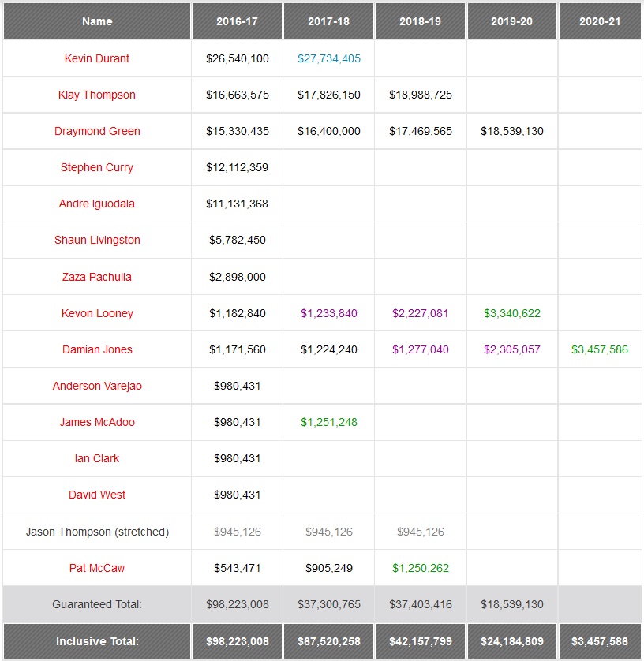Viewport: 644px width, 661px height.
Task: Click the Pat McCaw name link
Action: tap(97, 568)
